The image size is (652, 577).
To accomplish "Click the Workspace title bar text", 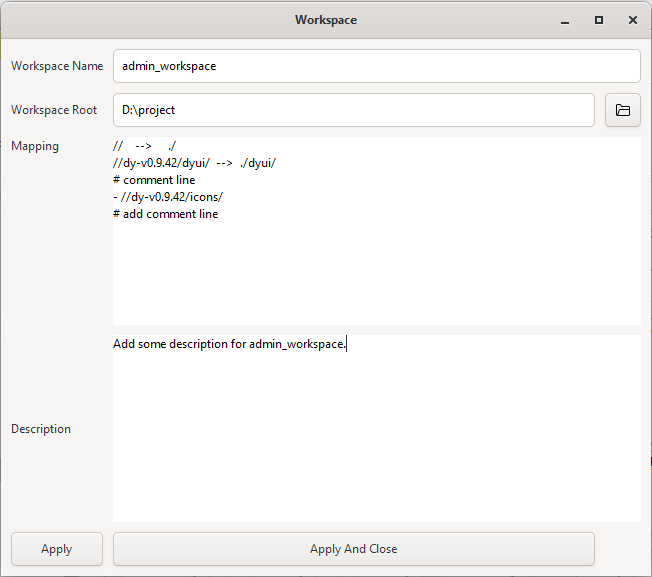I will tap(326, 20).
